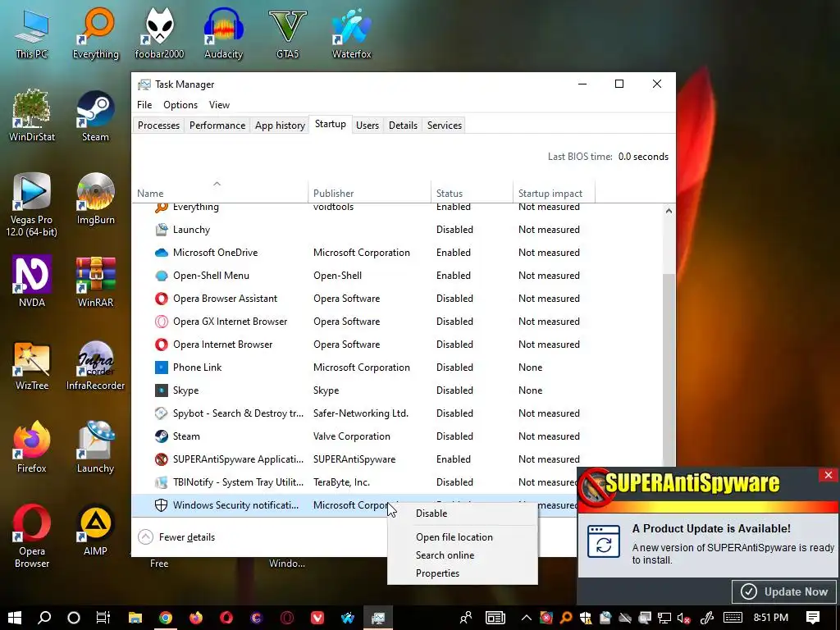Screen dimensions: 840x630
Task: Click the touch keyboard tray icon
Action: (733, 618)
